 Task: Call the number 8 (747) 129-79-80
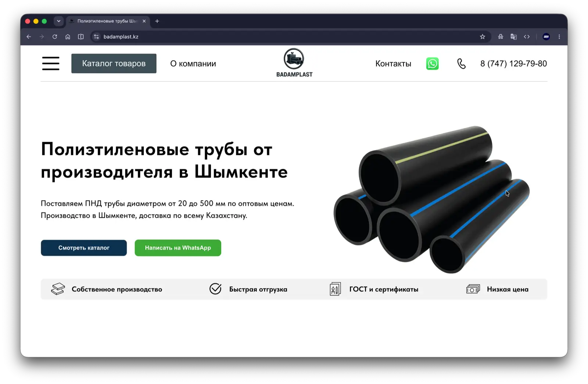click(513, 64)
